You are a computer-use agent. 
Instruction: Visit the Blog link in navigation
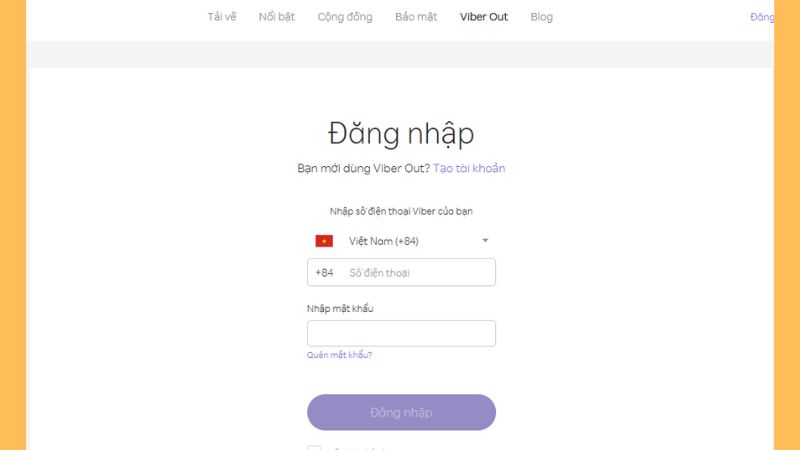541,17
